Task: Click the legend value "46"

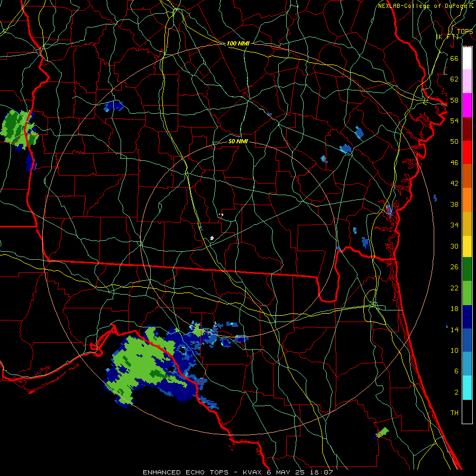Action: [x=454, y=163]
